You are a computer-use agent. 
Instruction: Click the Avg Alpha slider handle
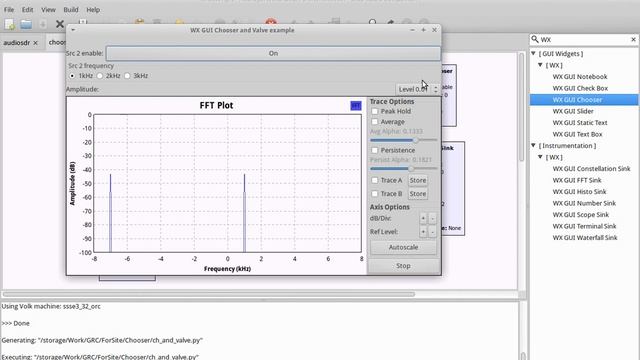tap(416, 140)
